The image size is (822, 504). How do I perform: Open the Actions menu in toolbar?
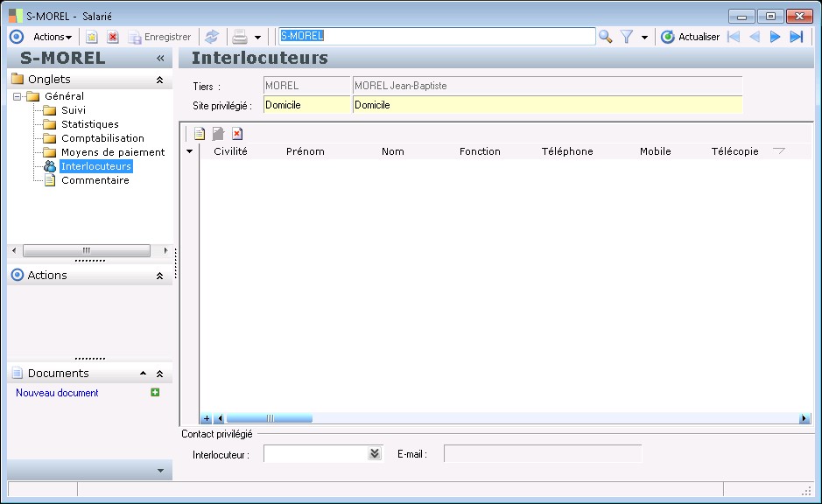(x=53, y=37)
